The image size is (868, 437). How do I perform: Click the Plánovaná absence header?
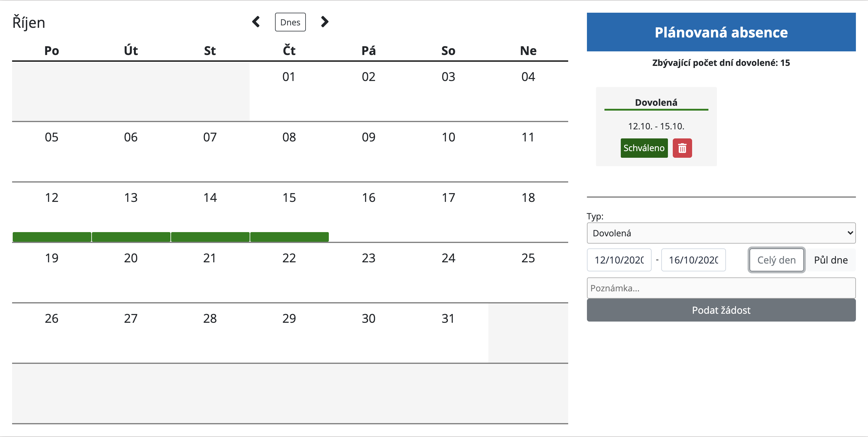pos(721,32)
